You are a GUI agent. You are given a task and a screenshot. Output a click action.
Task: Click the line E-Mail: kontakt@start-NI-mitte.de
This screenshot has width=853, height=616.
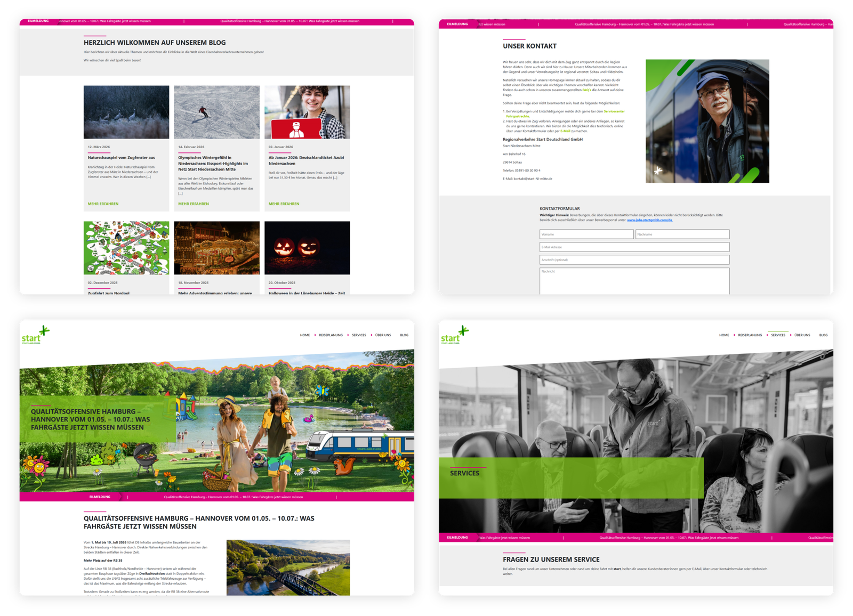click(527, 179)
